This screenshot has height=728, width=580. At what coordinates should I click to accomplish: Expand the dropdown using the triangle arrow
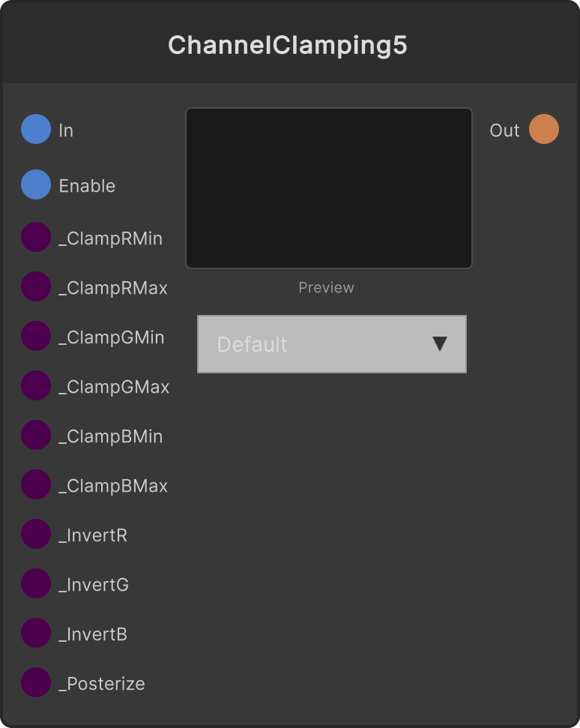[x=439, y=344]
